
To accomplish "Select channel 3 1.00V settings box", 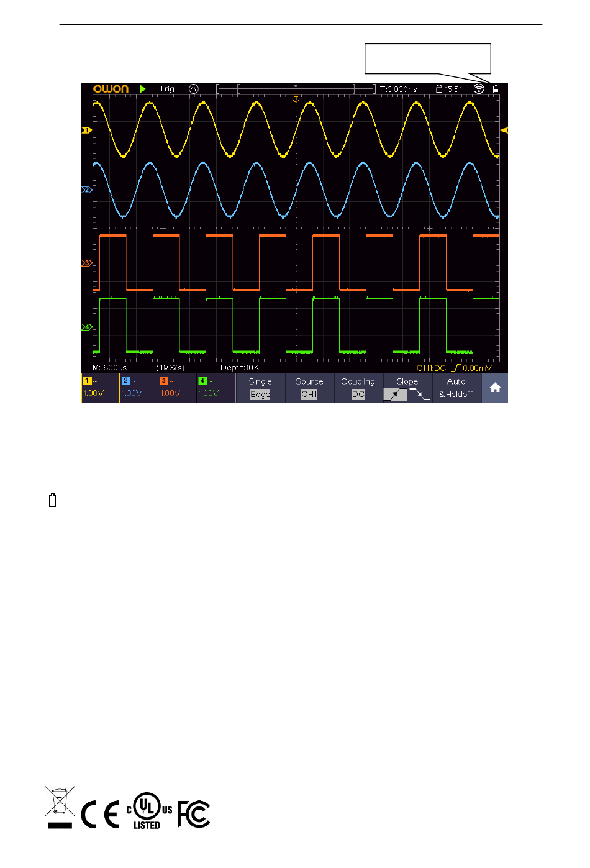I will click(178, 388).
